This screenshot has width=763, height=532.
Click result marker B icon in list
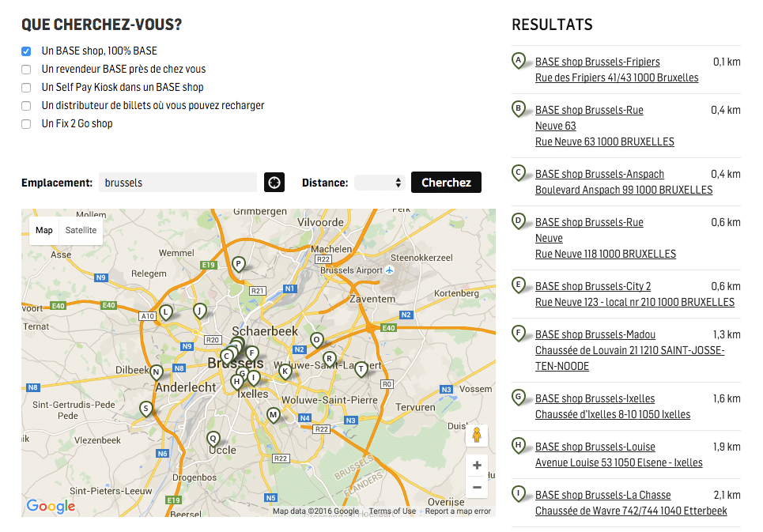pyautogui.click(x=519, y=109)
